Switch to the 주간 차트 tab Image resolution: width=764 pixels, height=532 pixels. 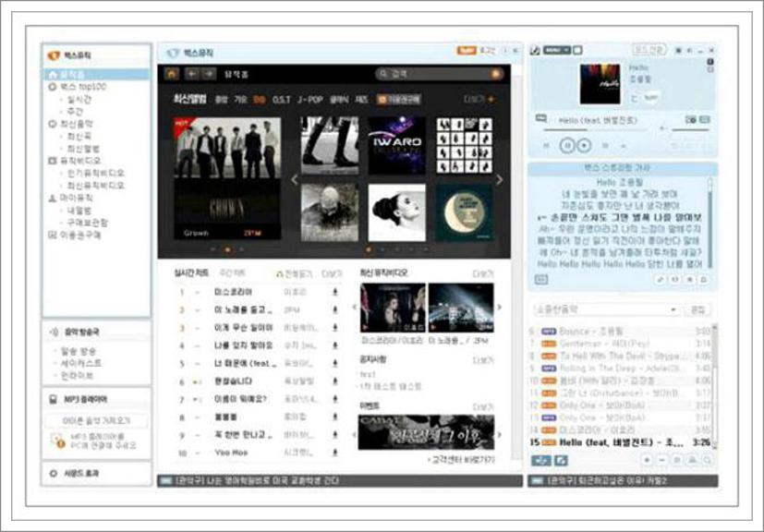tap(232, 273)
